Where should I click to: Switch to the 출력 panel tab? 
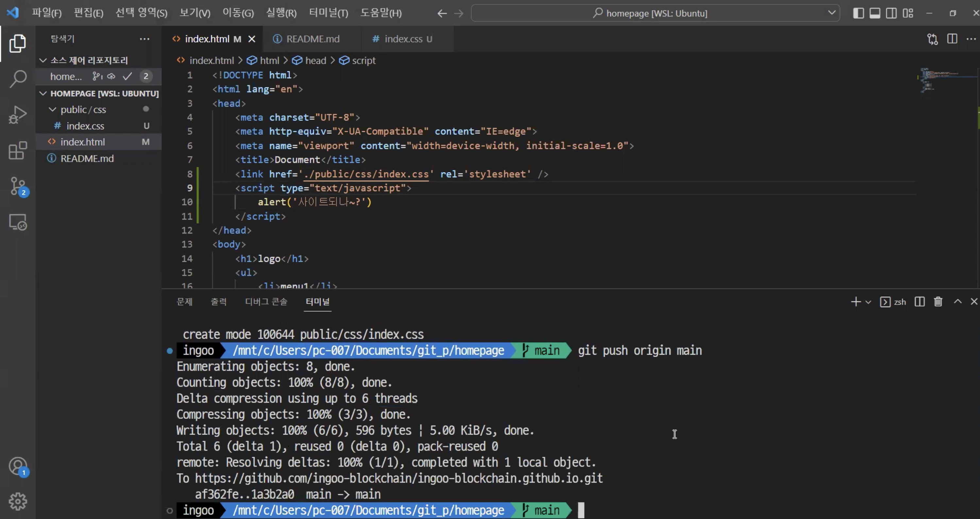tap(219, 302)
